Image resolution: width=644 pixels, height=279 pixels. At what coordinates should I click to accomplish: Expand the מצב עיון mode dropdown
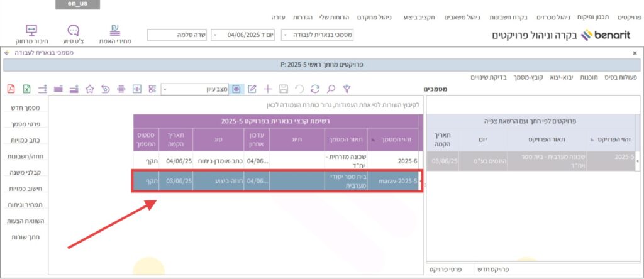pyautogui.click(x=165, y=89)
